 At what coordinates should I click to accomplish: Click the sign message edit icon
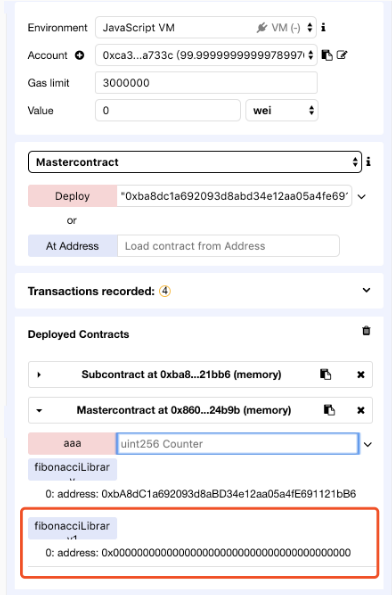tap(342, 55)
